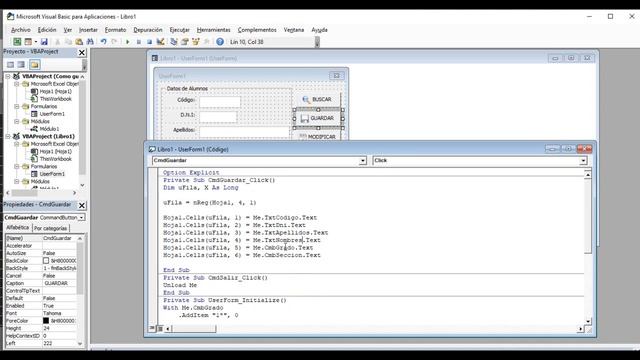Screen dimensions: 640x360
Task: Click the code window vertical scrollbar
Action: [x=588, y=248]
